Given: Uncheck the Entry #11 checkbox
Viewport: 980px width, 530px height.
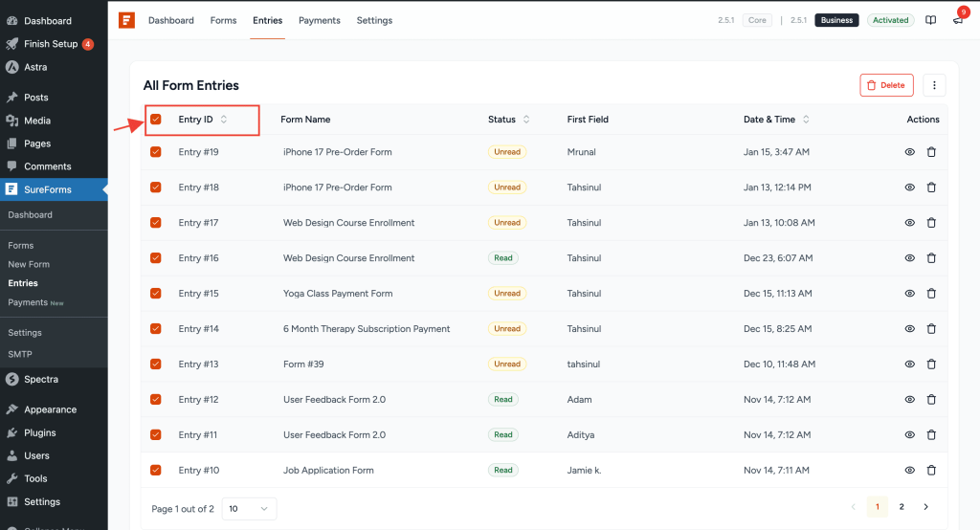Looking at the screenshot, I should 156,435.
